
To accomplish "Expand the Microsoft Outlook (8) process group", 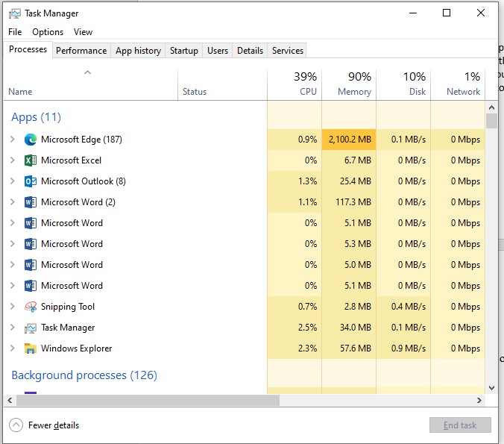I will coord(12,181).
